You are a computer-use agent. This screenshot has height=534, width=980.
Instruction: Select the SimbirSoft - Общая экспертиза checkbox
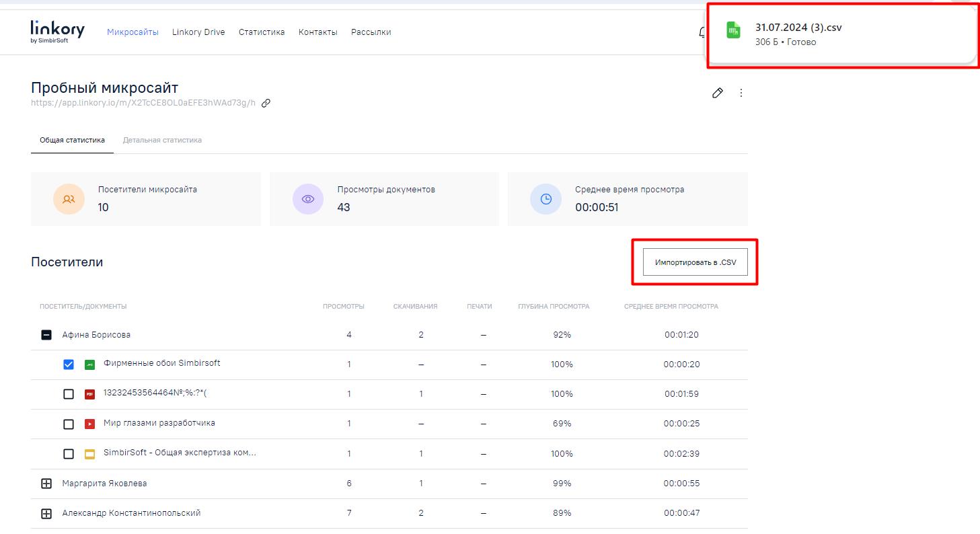pyautogui.click(x=69, y=454)
